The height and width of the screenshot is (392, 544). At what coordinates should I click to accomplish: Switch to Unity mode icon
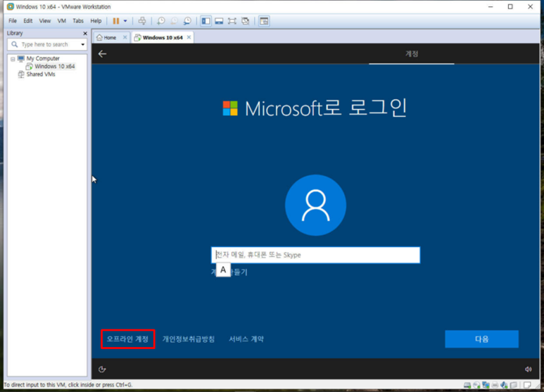(x=246, y=21)
